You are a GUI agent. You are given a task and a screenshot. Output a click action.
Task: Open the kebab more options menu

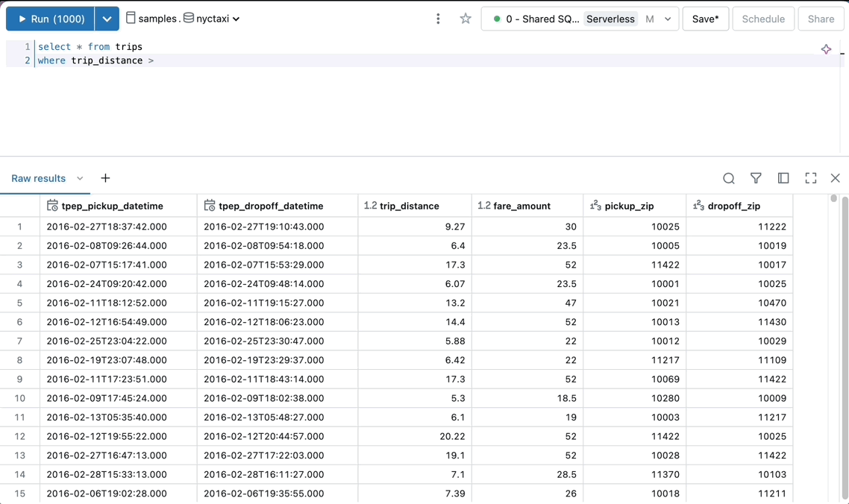pyautogui.click(x=438, y=19)
